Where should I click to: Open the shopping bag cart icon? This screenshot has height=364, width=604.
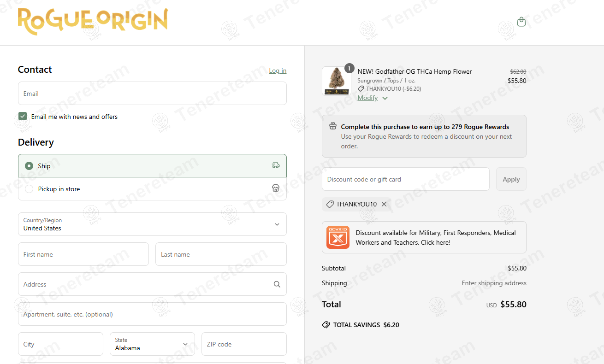click(521, 22)
